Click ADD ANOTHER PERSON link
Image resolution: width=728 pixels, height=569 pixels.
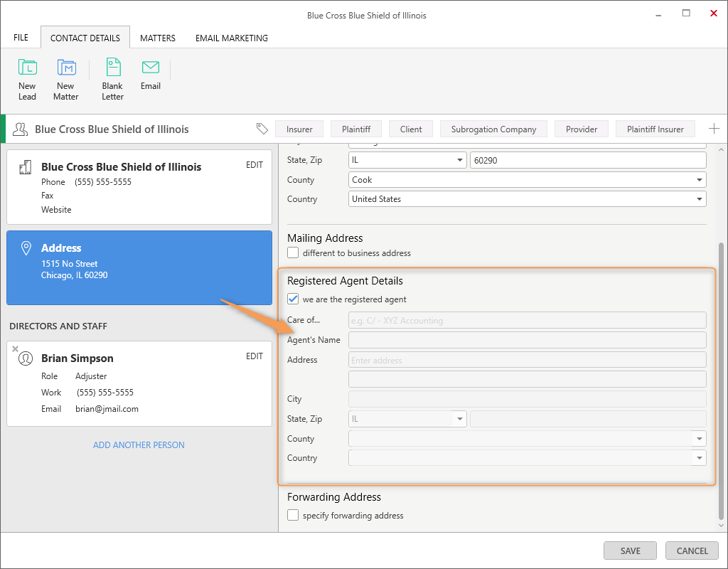(139, 445)
